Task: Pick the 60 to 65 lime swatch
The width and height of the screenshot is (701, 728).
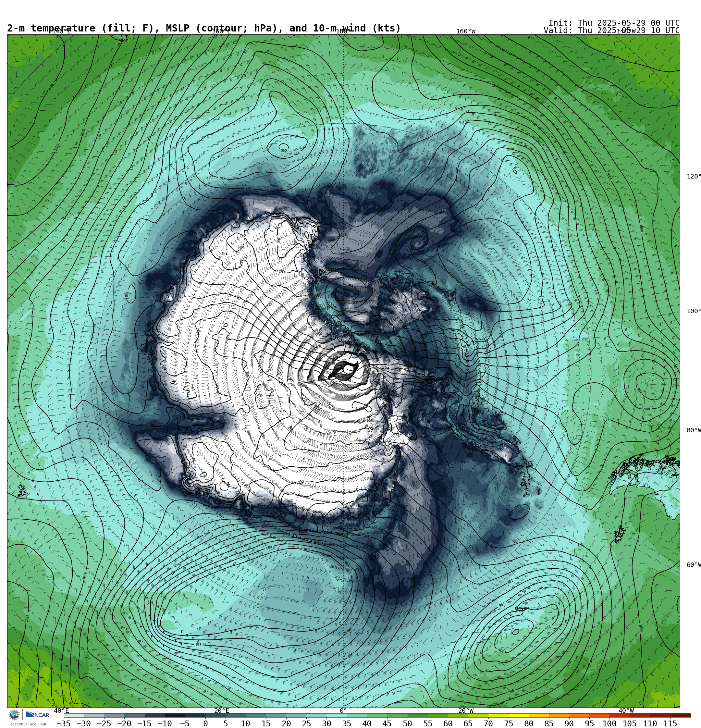Action: click(458, 715)
